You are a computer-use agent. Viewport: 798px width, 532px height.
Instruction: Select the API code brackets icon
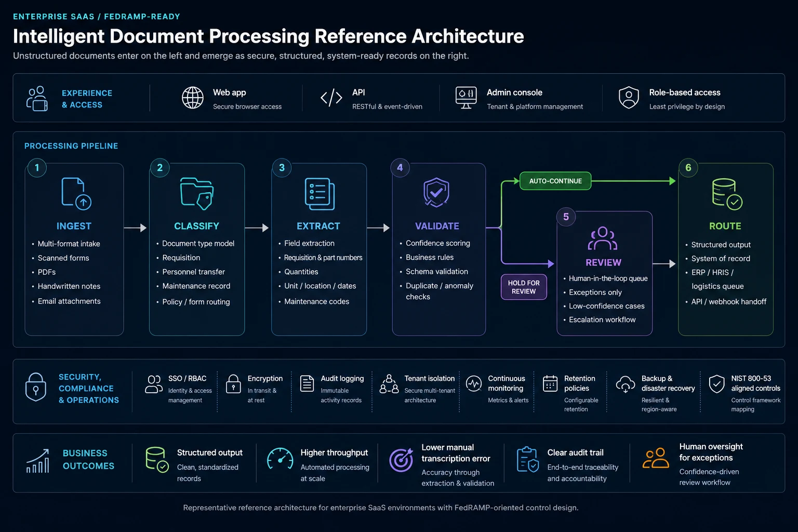pos(331,98)
